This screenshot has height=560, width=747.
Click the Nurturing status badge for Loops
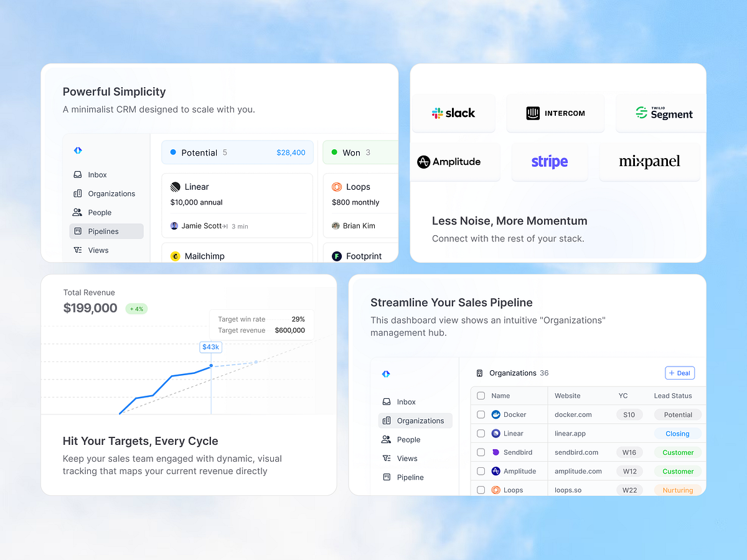click(x=678, y=490)
